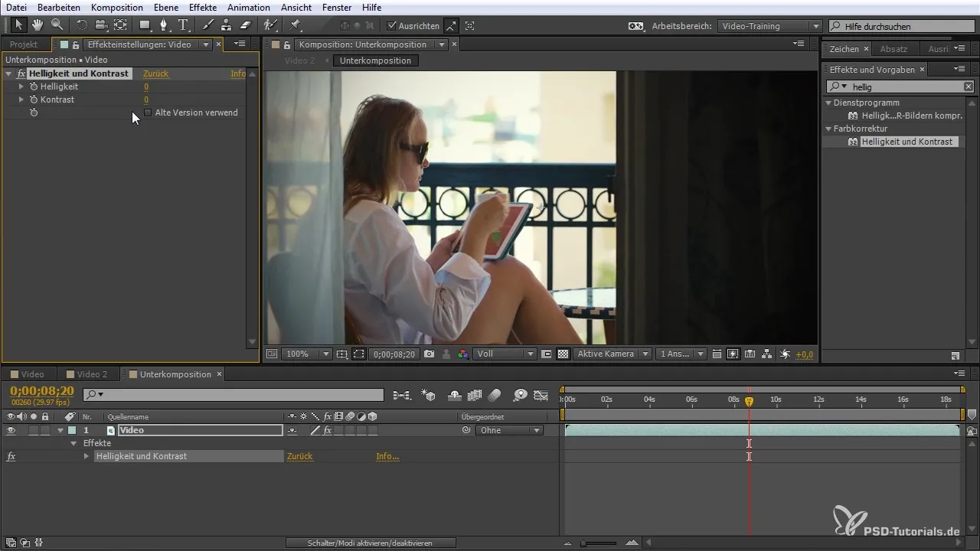Toggle region of interest button

(547, 354)
